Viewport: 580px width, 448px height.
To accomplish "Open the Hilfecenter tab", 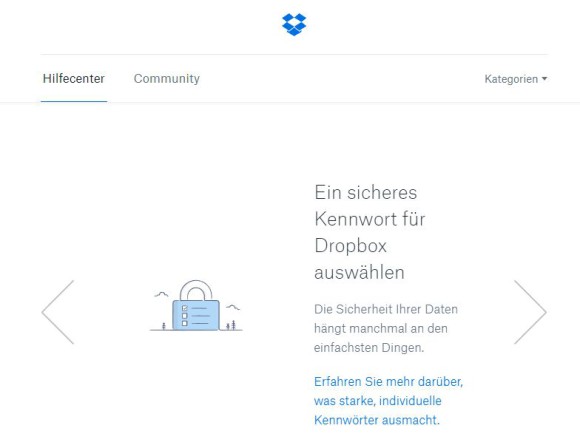I will [x=74, y=78].
